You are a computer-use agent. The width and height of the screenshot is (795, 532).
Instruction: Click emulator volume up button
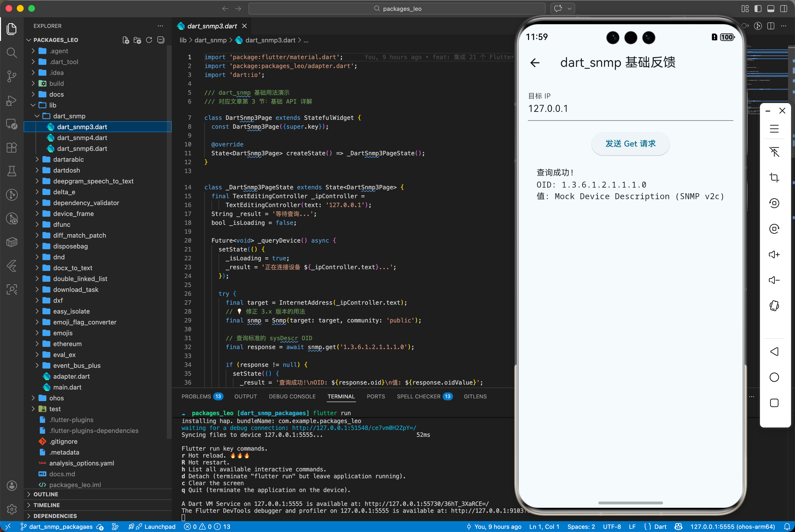coord(774,254)
